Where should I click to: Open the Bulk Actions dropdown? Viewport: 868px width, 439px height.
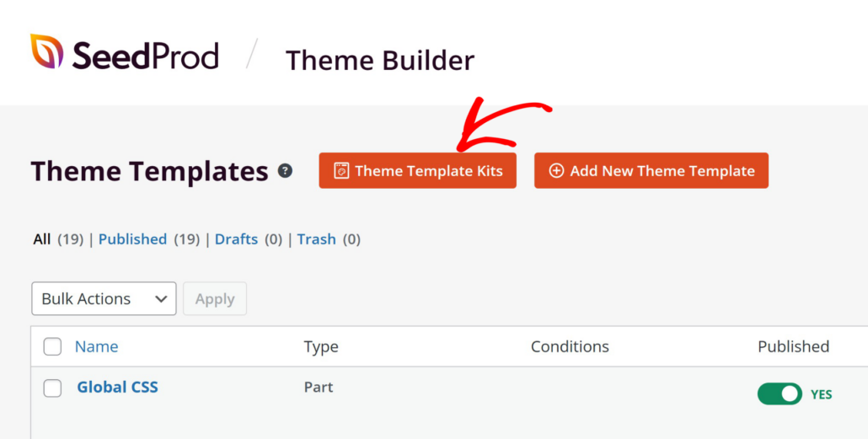click(104, 299)
